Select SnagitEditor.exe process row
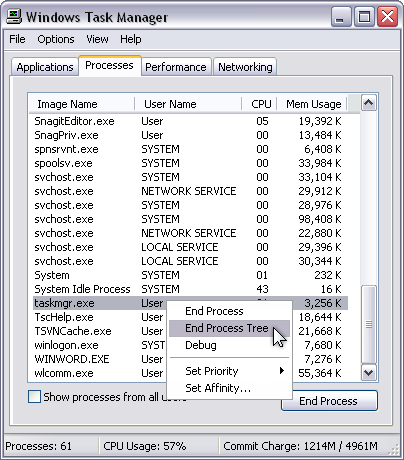 click(190, 121)
